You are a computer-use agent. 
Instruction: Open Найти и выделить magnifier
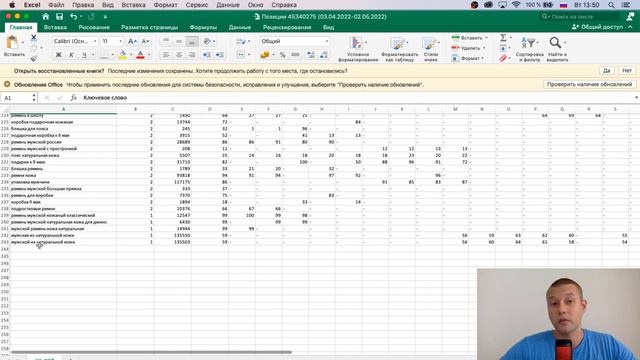[x=557, y=49]
